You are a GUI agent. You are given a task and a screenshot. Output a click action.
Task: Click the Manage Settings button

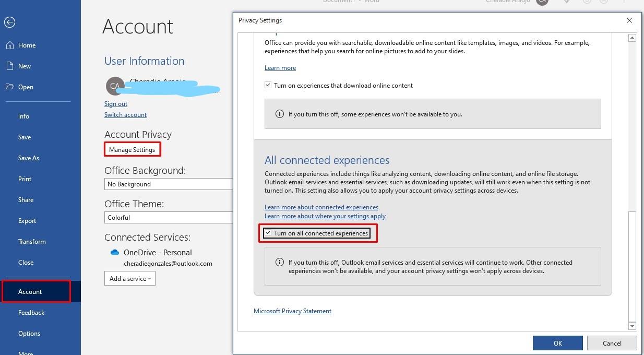click(x=132, y=150)
